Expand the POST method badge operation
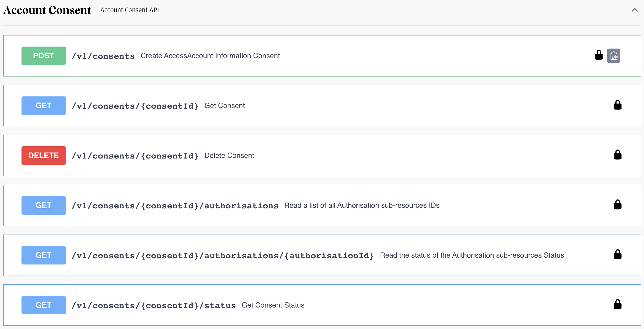This screenshot has height=329, width=644. pyautogui.click(x=43, y=56)
